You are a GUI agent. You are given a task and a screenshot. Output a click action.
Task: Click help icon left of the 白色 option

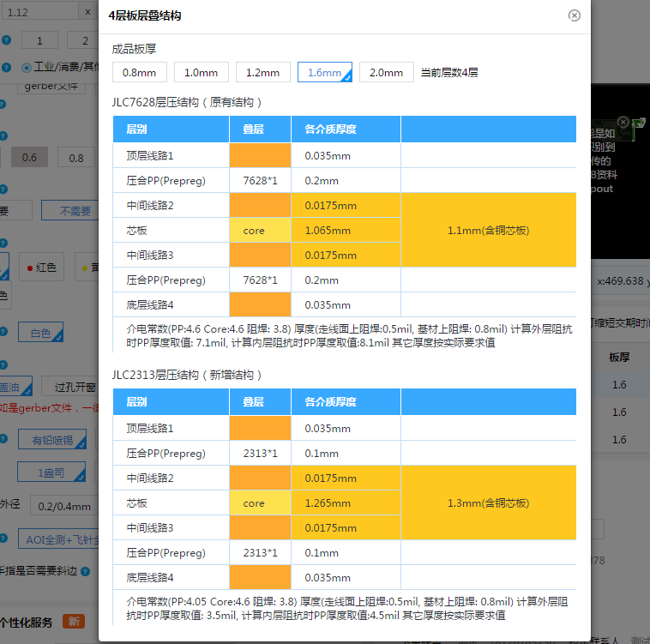pos(3,333)
